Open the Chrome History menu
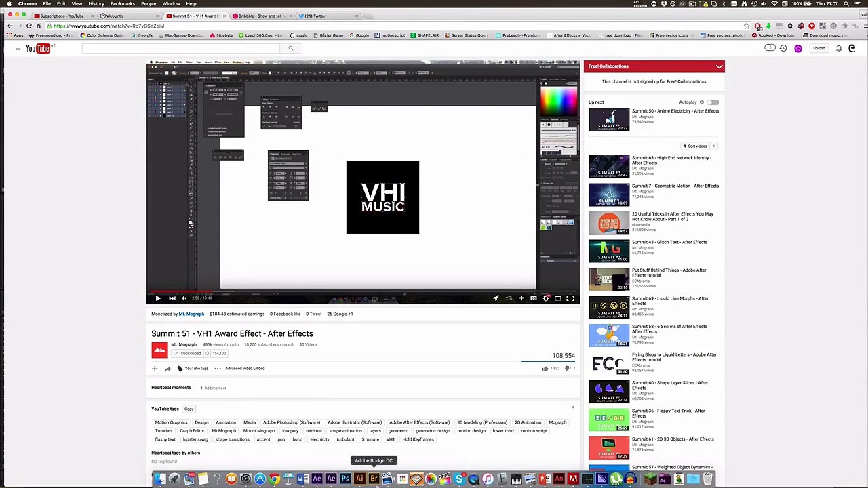868x488 pixels. [96, 4]
